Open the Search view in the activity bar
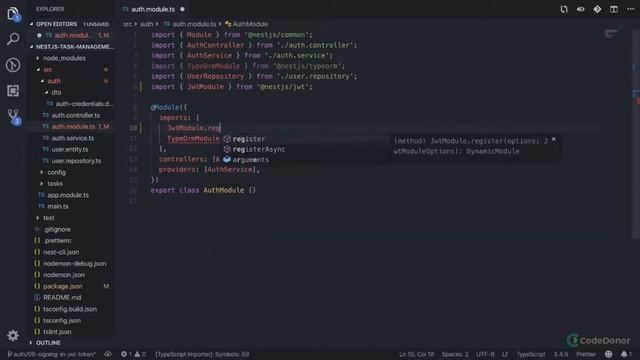Screen dimensions: 640x360 tap(13, 39)
